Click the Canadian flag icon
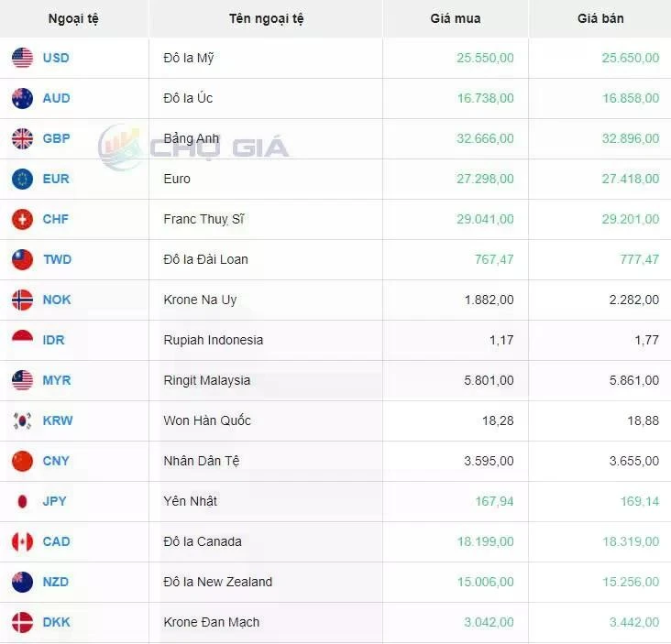The height and width of the screenshot is (644, 671). pos(23,541)
